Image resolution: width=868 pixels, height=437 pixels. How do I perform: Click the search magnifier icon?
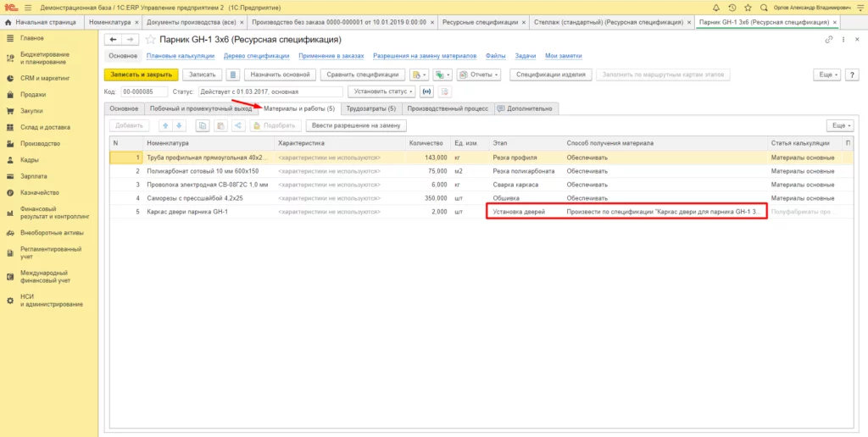[764, 8]
